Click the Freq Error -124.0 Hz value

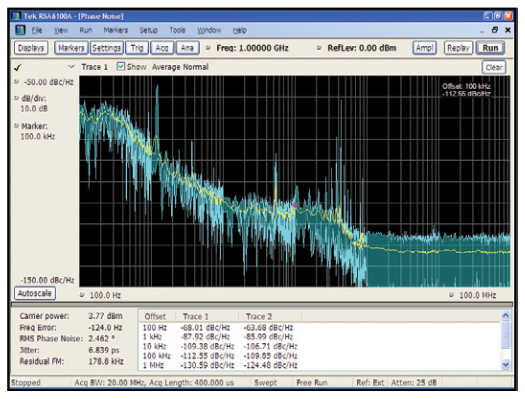click(x=105, y=328)
